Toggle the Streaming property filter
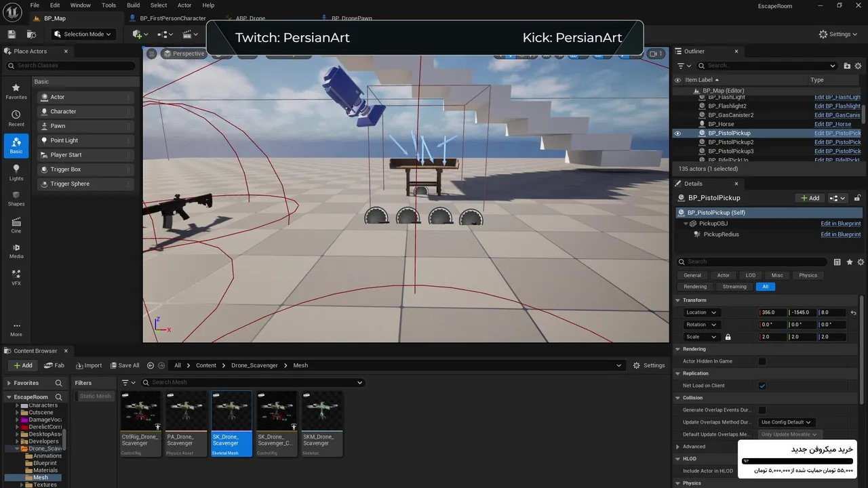This screenshot has width=868, height=488. [734, 287]
